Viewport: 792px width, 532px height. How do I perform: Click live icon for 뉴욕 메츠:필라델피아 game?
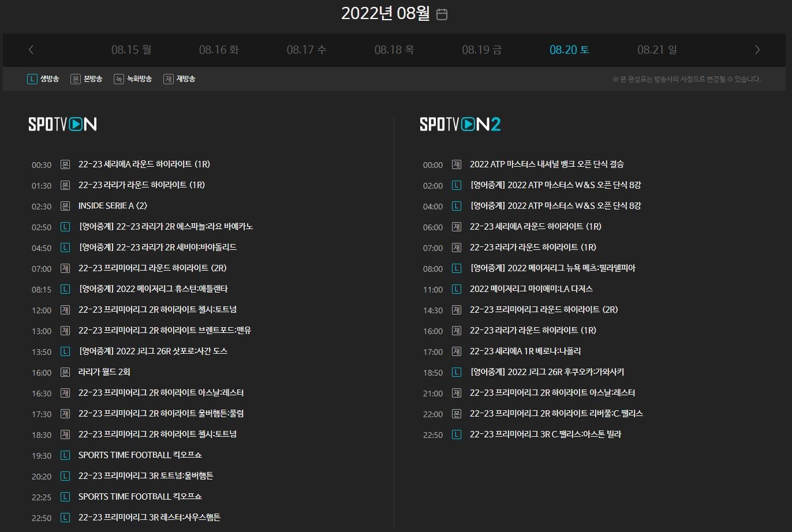[x=457, y=268]
